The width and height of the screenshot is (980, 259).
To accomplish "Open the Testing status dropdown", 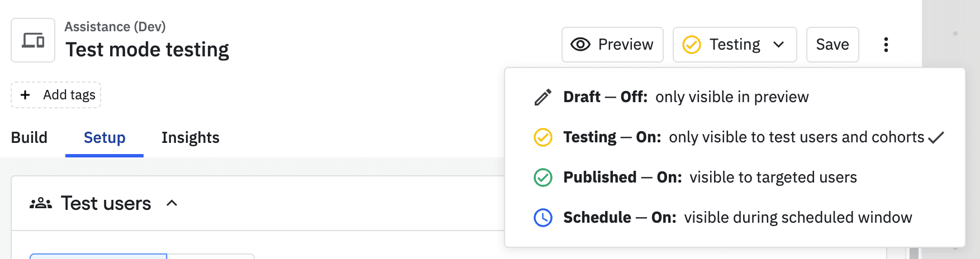I will click(x=734, y=45).
